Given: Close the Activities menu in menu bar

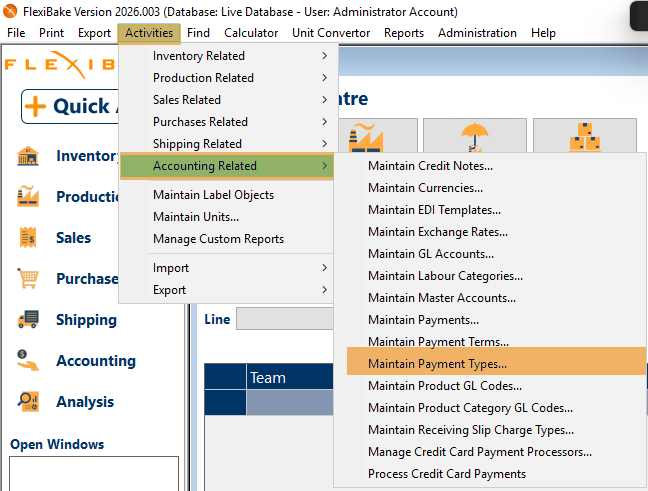Looking at the screenshot, I should coord(149,33).
